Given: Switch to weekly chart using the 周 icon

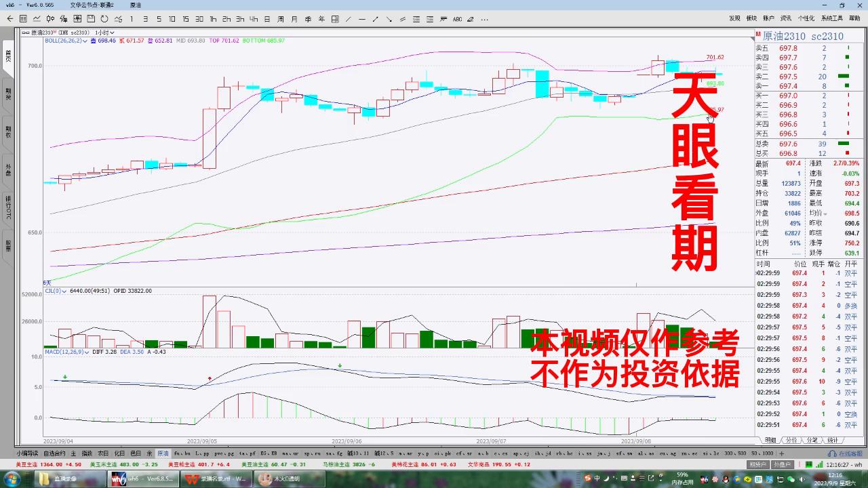Looking at the screenshot, I should click(x=282, y=20).
